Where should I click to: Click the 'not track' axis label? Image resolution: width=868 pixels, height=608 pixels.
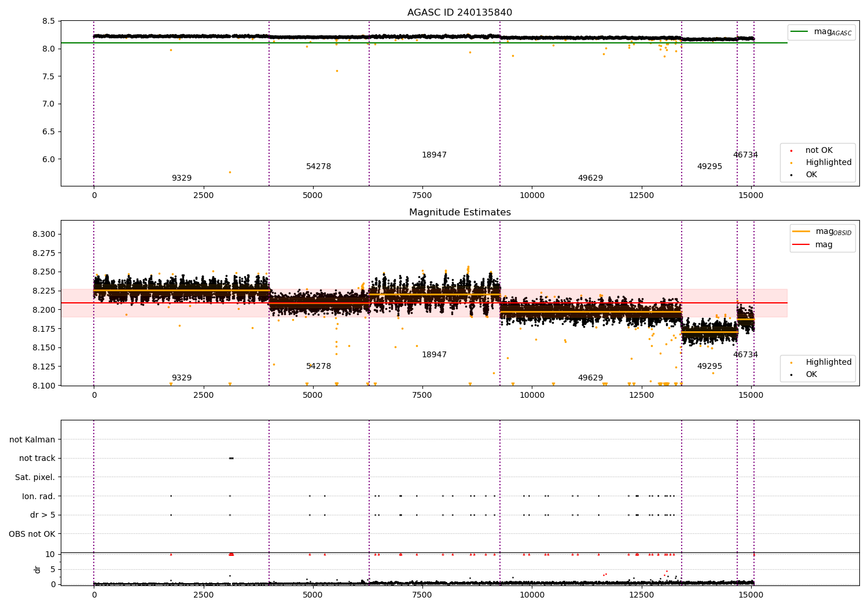(37, 459)
